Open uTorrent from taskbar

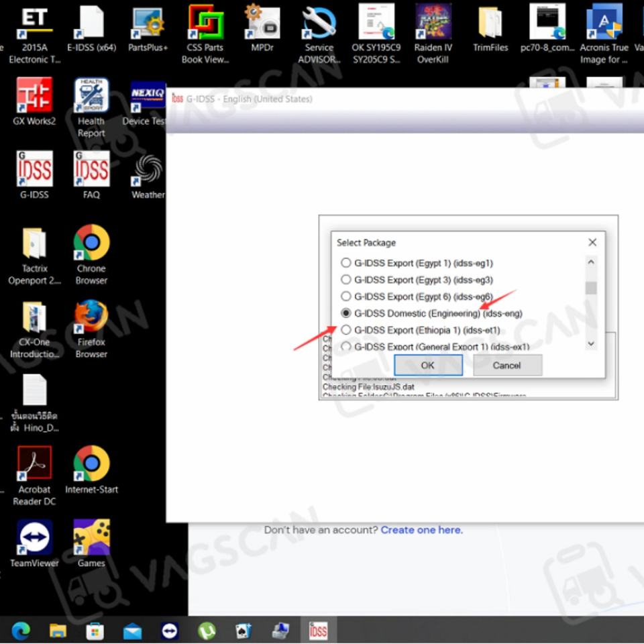(x=207, y=630)
